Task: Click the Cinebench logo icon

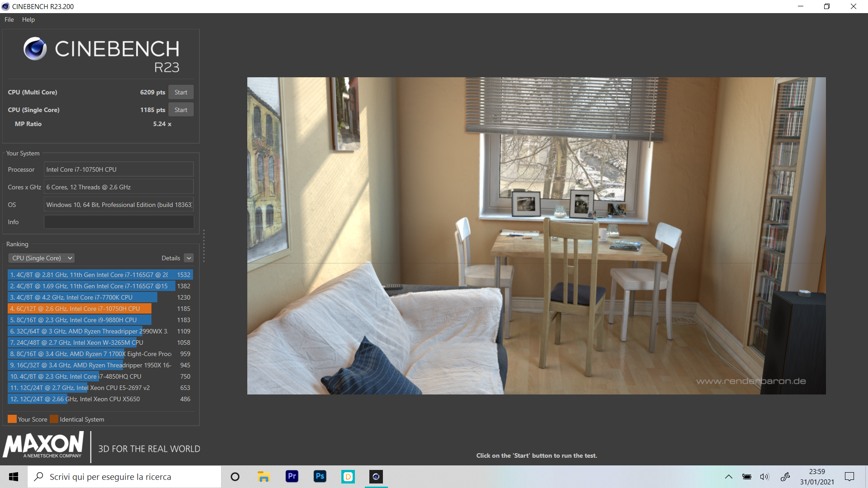Action: click(x=35, y=49)
